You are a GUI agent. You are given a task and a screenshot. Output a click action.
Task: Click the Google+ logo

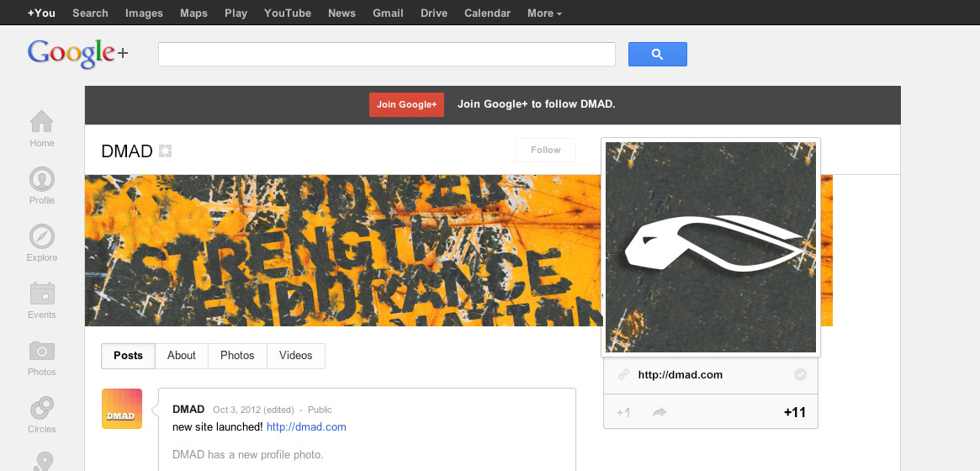(x=77, y=53)
